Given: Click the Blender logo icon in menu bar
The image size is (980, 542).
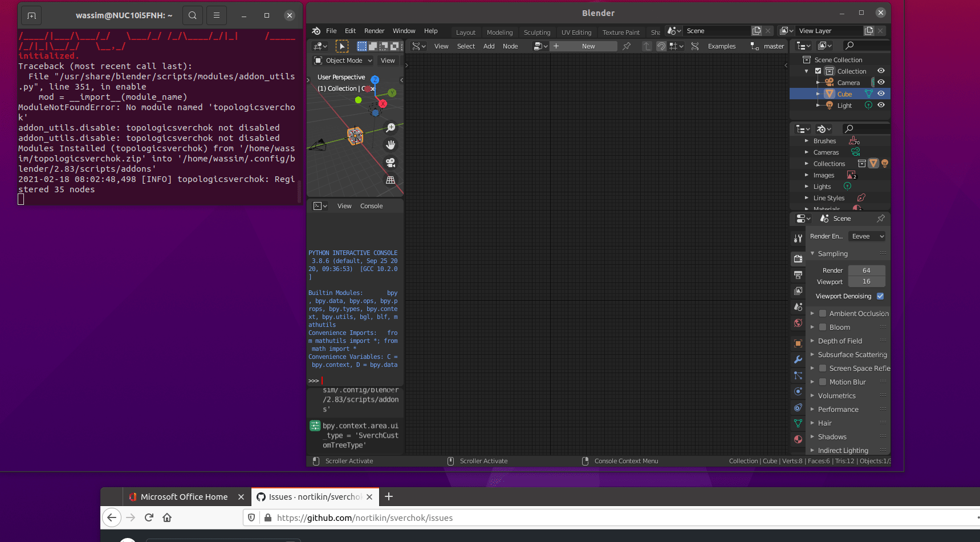Looking at the screenshot, I should tap(316, 31).
